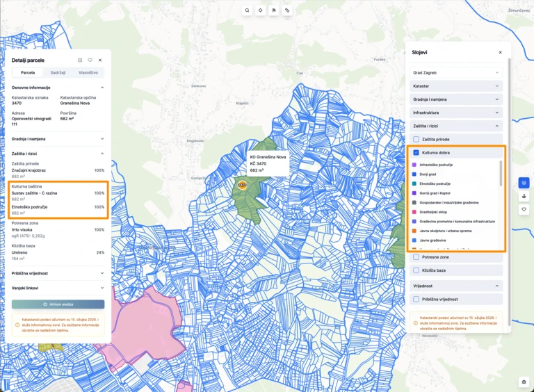
Task: Click the purple Arheološko područje color swatch
Action: click(x=414, y=165)
